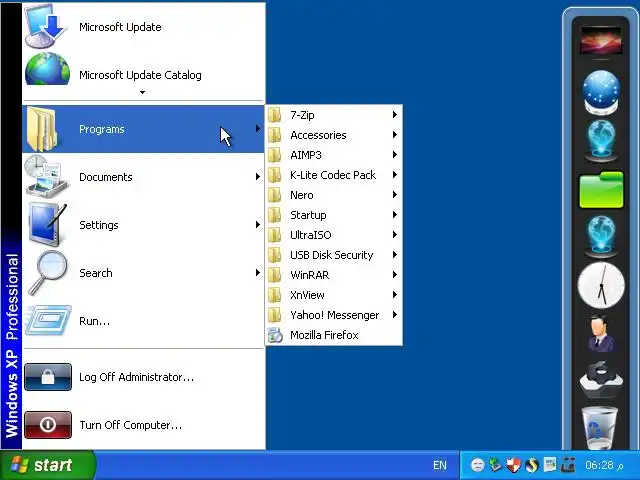Viewport: 640px width, 480px height.
Task: Open the businessman user dock icon
Action: pos(601,333)
